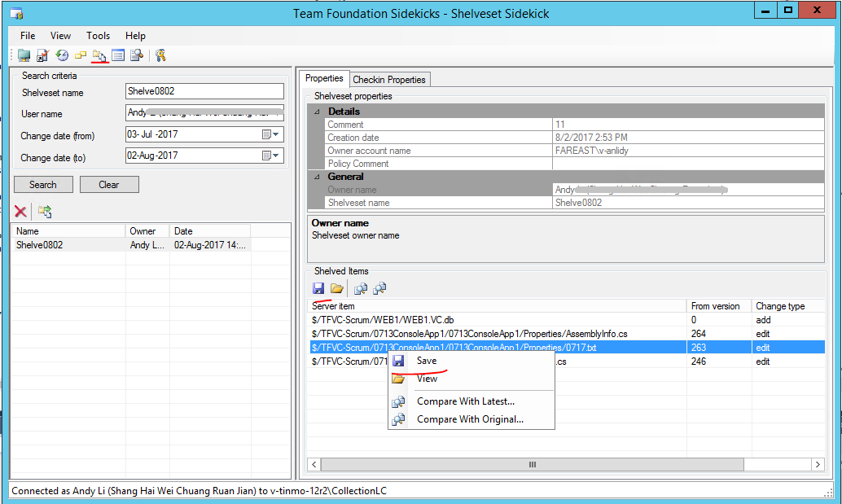Image resolution: width=842 pixels, height=504 pixels.
Task: Open the list-window Sidekick toolbar icon
Action: point(118,55)
